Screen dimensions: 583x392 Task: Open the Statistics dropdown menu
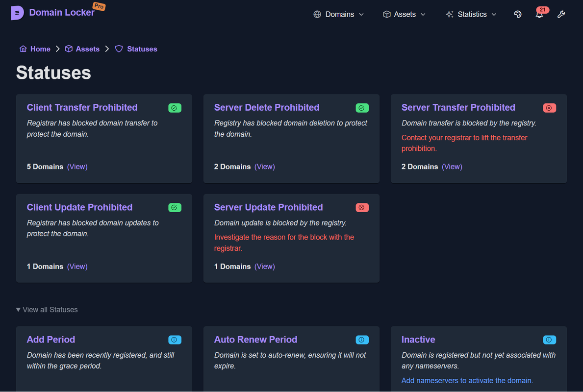(471, 14)
